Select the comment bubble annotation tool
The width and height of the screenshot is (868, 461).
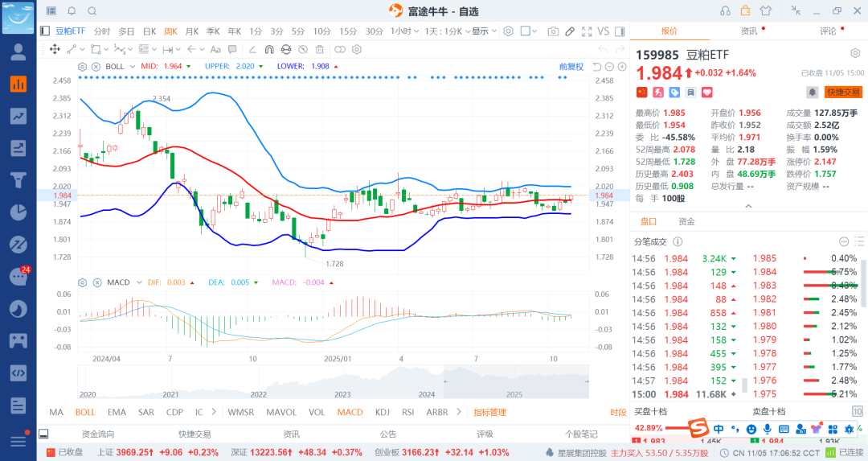232,49
